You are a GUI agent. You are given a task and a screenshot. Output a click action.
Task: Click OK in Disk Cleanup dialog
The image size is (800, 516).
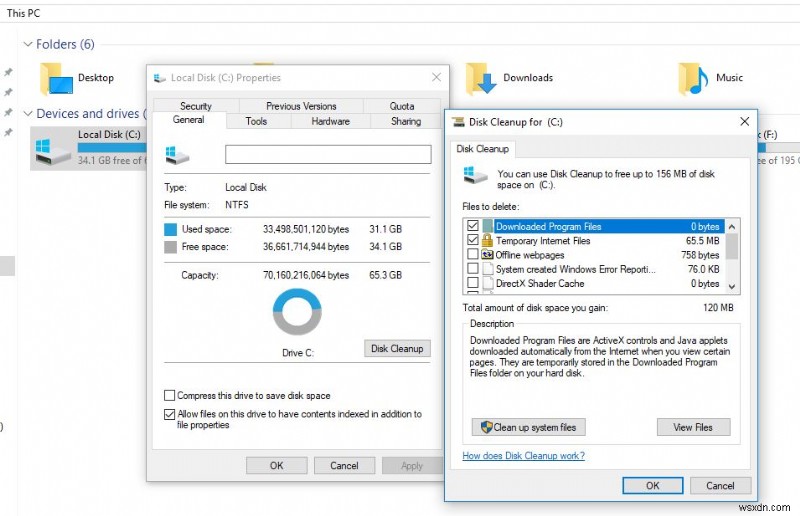point(653,485)
